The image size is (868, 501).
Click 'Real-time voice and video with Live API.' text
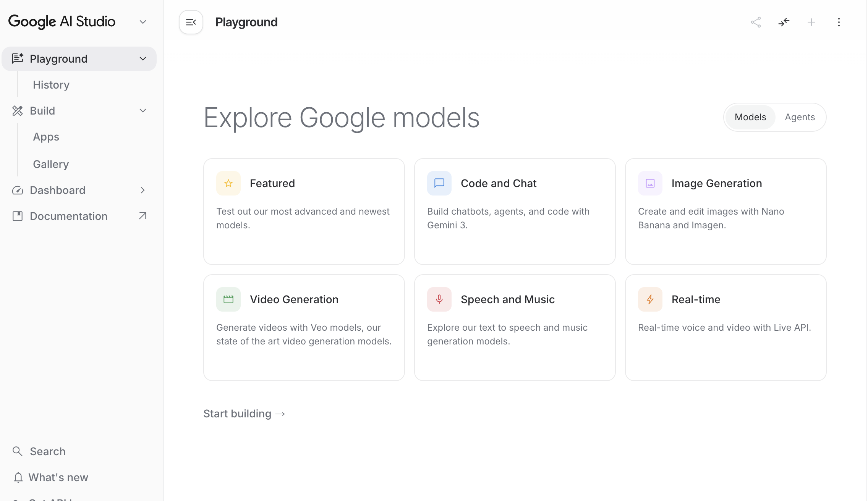pyautogui.click(x=724, y=328)
